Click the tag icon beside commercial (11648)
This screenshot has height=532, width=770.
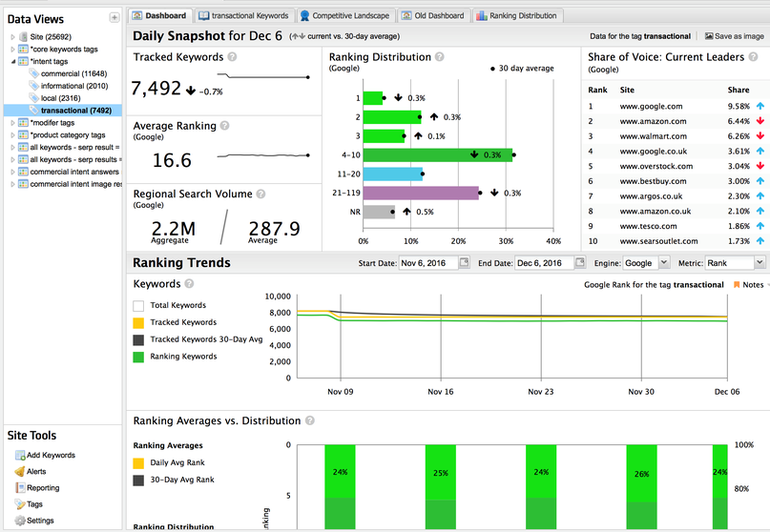tap(34, 73)
